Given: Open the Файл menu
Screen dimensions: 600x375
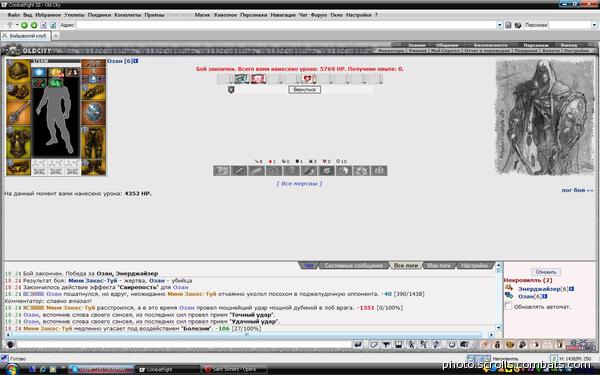Looking at the screenshot, I should [13, 15].
